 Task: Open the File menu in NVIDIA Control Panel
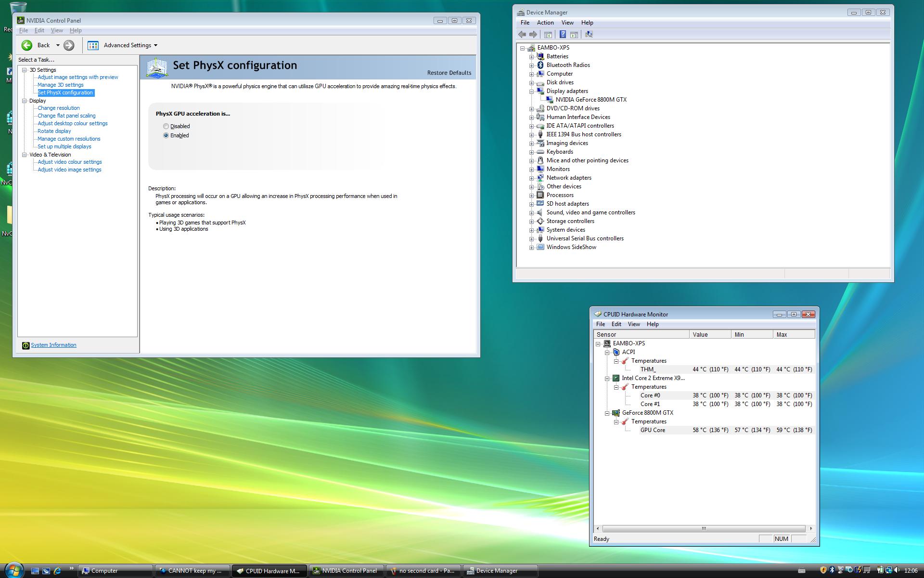point(23,30)
